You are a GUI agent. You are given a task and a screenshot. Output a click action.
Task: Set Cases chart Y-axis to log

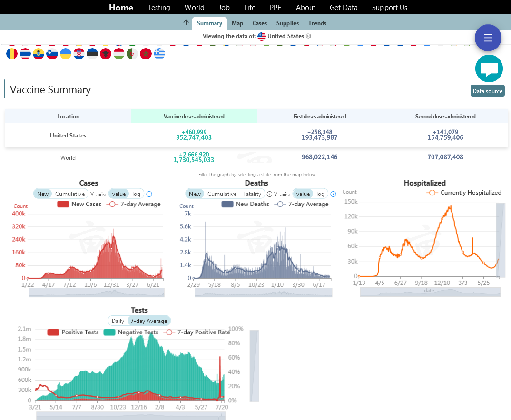136,194
